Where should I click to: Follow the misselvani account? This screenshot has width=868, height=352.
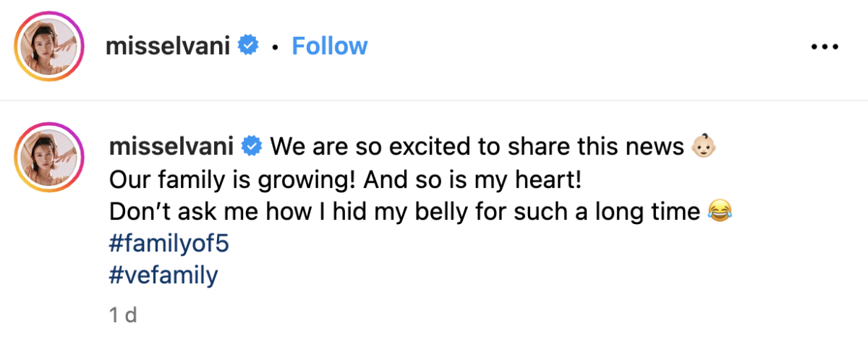pyautogui.click(x=329, y=46)
